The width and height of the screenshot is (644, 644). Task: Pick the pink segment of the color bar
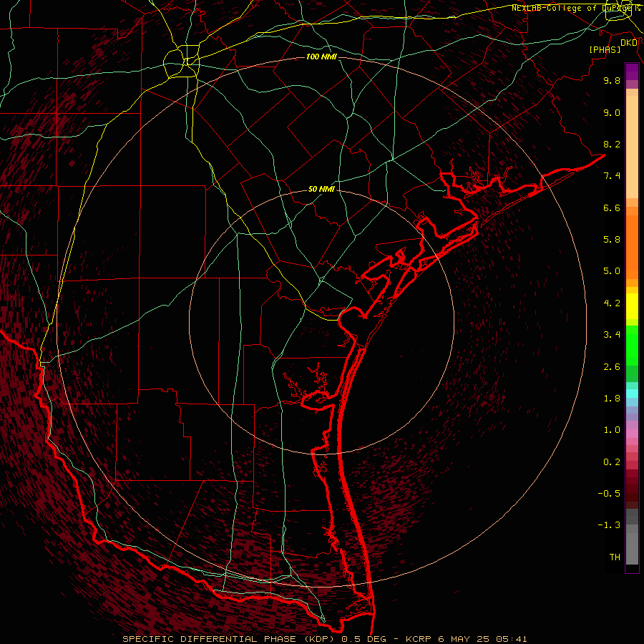(632, 434)
